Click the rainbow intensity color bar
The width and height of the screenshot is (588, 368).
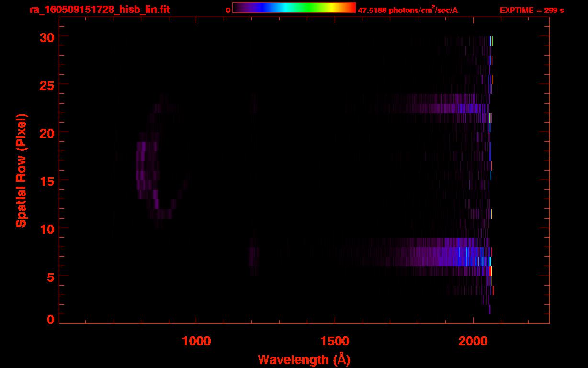coord(294,8)
